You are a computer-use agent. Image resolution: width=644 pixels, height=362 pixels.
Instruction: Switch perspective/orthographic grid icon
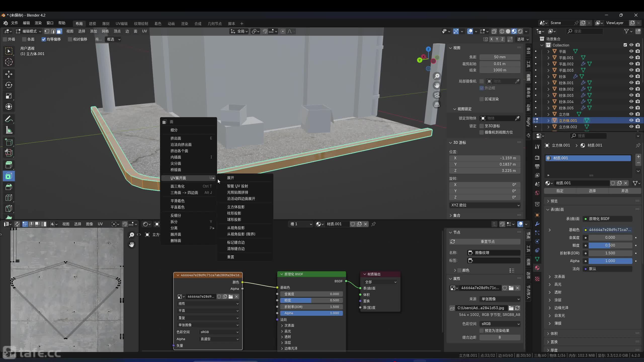point(437,105)
